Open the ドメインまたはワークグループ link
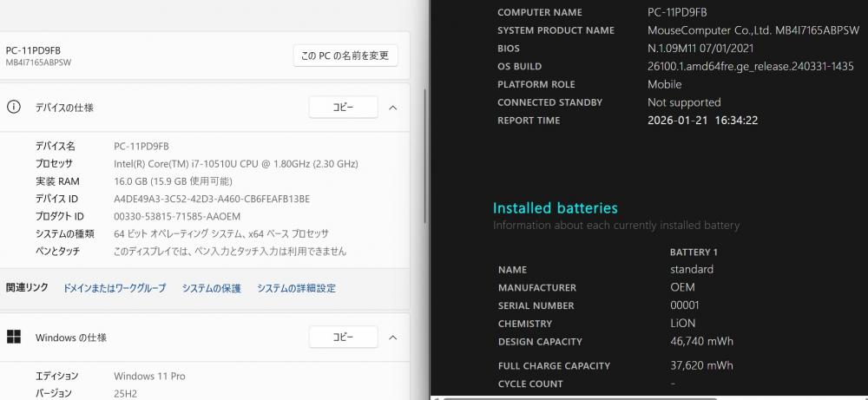 pyautogui.click(x=115, y=288)
